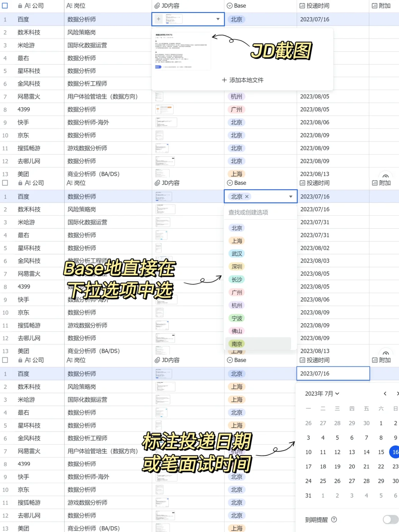Disable the 到期提醒 toggle switch
Screen dimensions: 399x532
coord(390,519)
